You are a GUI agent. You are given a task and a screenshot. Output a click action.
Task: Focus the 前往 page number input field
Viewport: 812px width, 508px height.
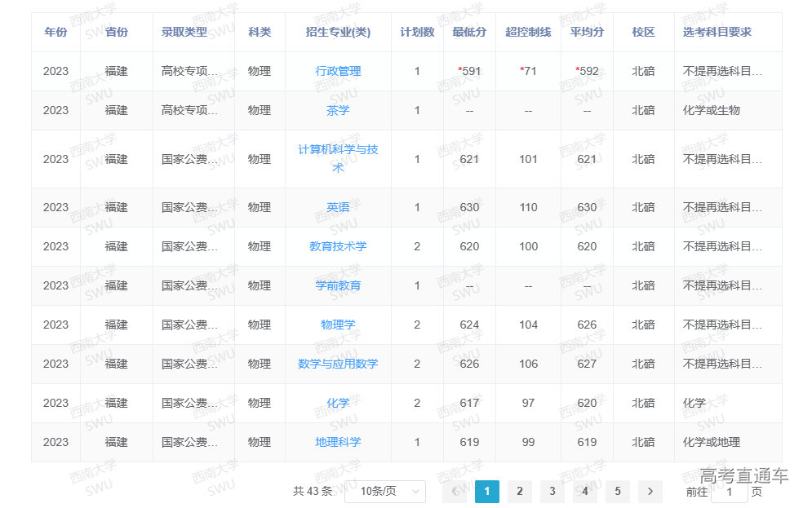pos(729,492)
